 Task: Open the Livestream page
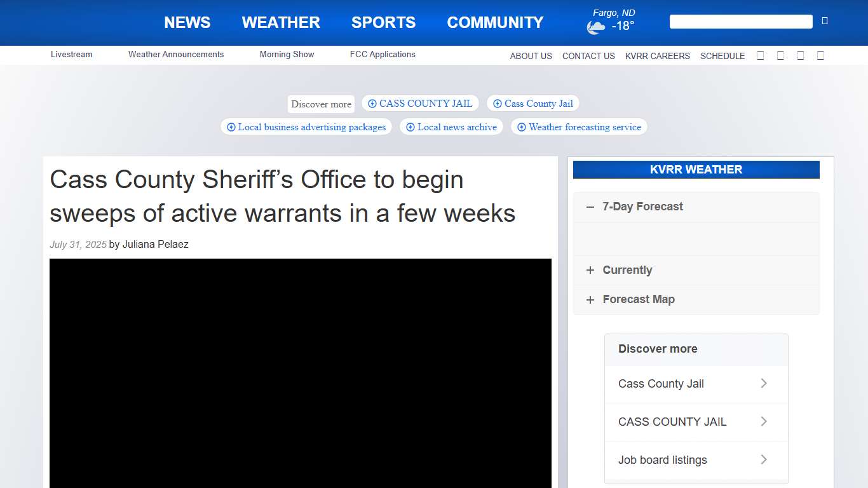point(71,54)
